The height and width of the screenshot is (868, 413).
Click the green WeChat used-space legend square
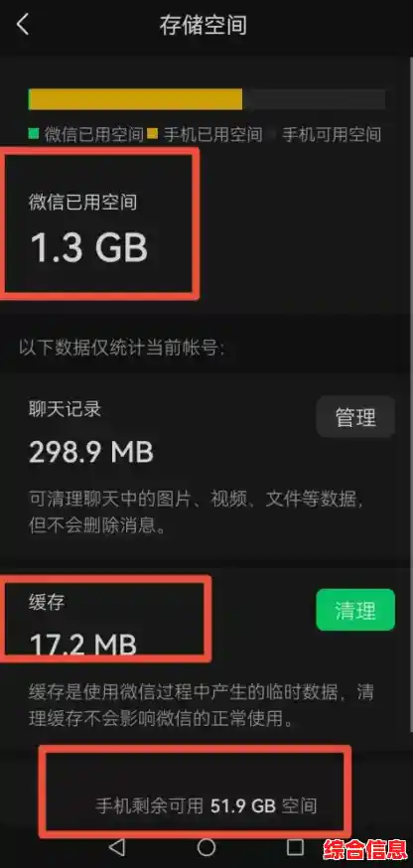point(33,133)
